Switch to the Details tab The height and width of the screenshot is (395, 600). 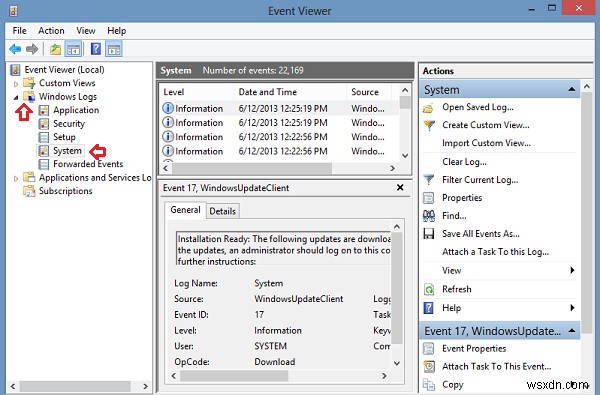pyautogui.click(x=222, y=211)
